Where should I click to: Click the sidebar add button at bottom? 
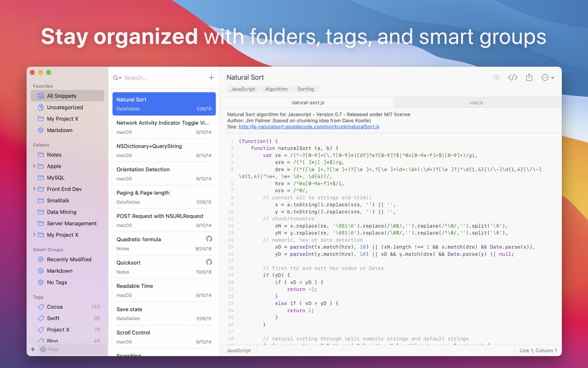coord(32,349)
